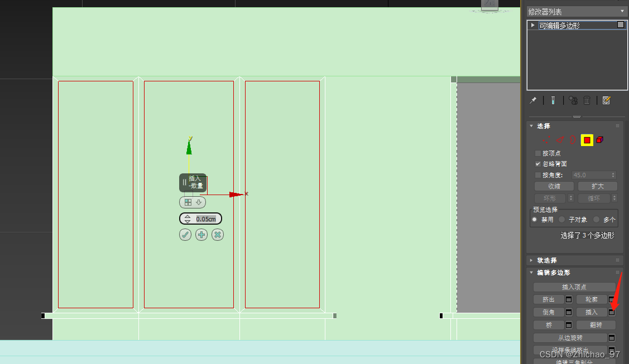Apply and continue with the plus icon
629x364 pixels.
tap(201, 235)
